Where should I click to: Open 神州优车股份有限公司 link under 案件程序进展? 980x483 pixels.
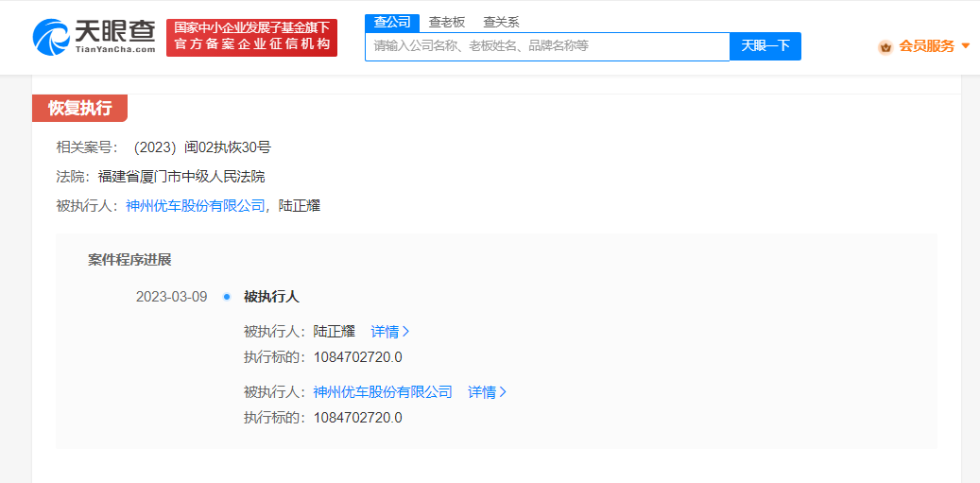pos(383,392)
